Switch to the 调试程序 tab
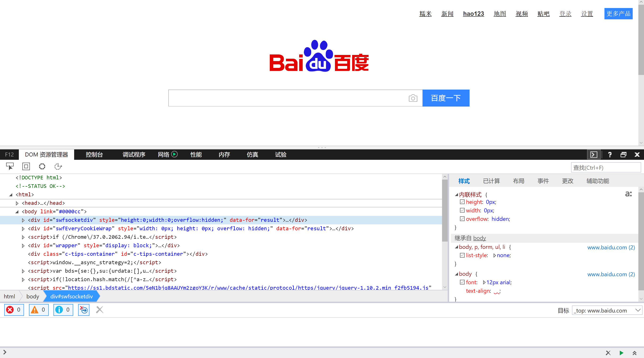Viewport: 644px width, 358px height. point(134,154)
